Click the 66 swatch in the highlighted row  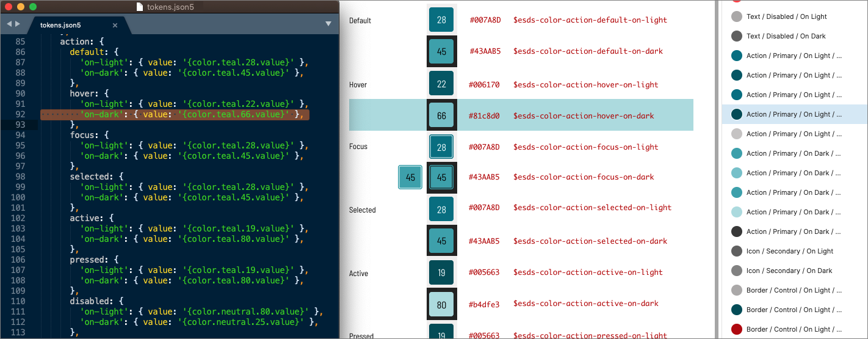(x=441, y=115)
